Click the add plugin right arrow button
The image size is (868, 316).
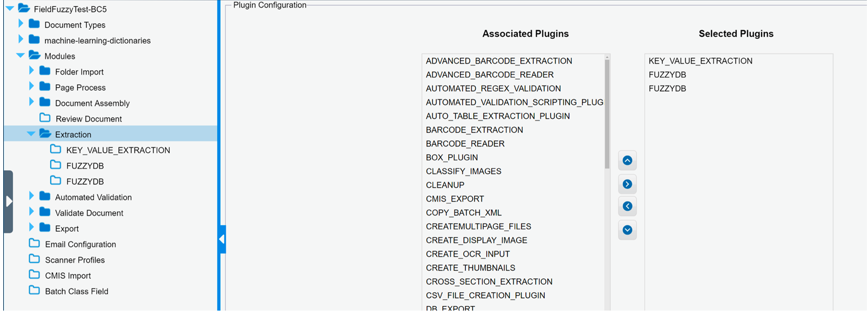[x=627, y=184]
